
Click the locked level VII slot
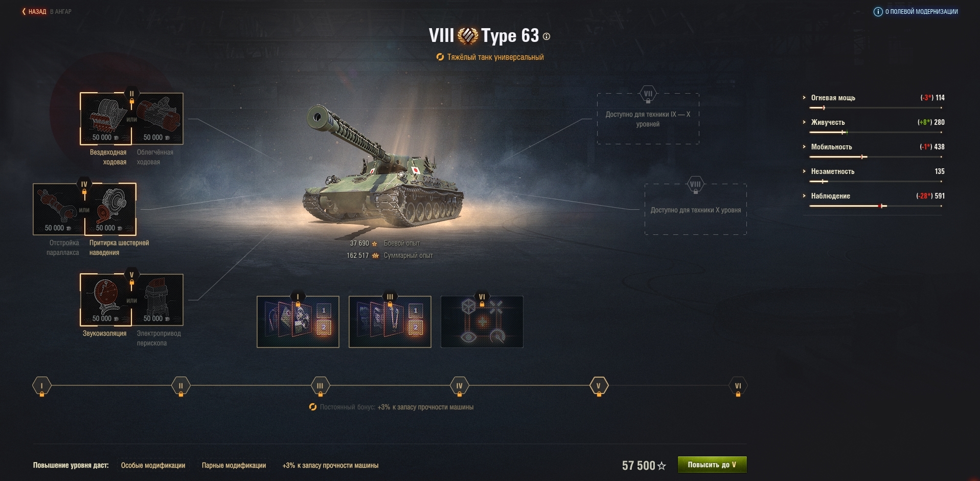[x=648, y=119]
